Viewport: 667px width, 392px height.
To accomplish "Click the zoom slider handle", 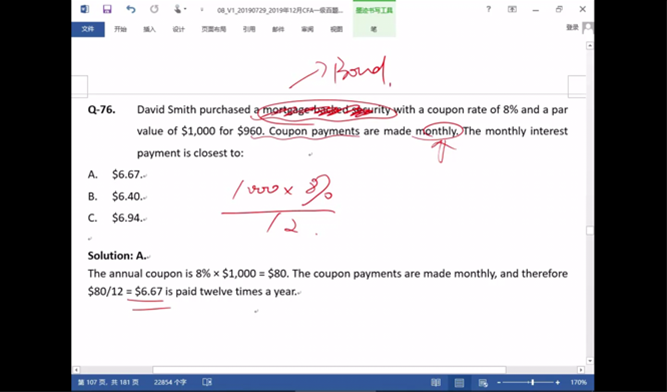I will pyautogui.click(x=533, y=383).
